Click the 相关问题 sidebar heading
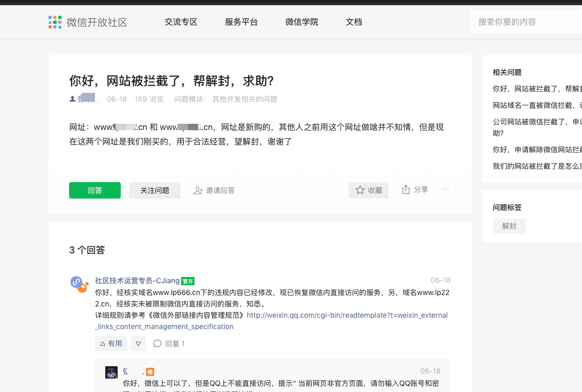Screen dimensions: 582x392 tap(507, 72)
